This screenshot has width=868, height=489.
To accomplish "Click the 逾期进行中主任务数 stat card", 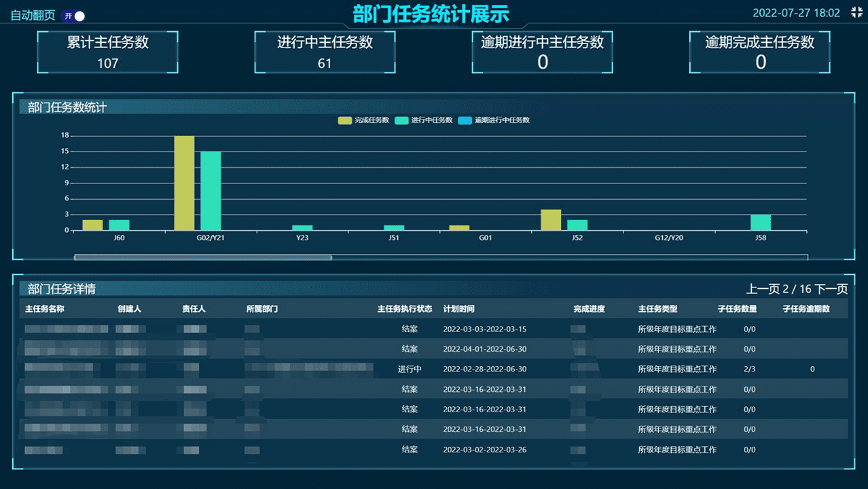I will [542, 52].
